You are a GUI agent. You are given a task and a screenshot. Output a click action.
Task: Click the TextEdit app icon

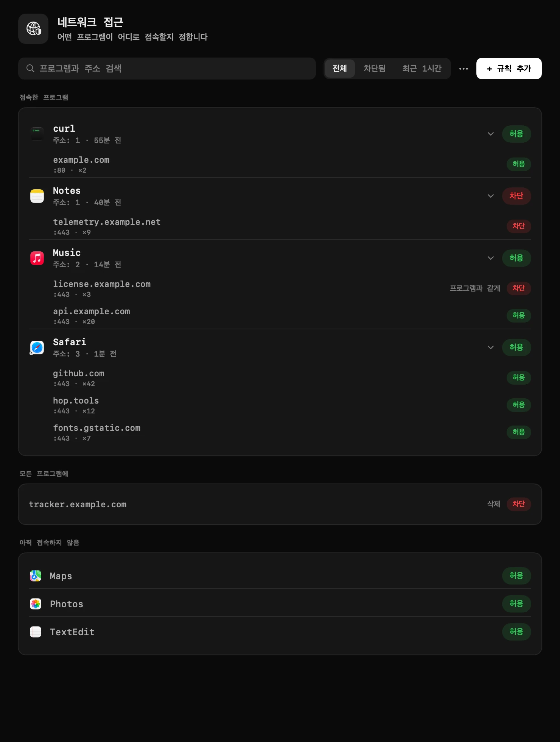(x=36, y=632)
